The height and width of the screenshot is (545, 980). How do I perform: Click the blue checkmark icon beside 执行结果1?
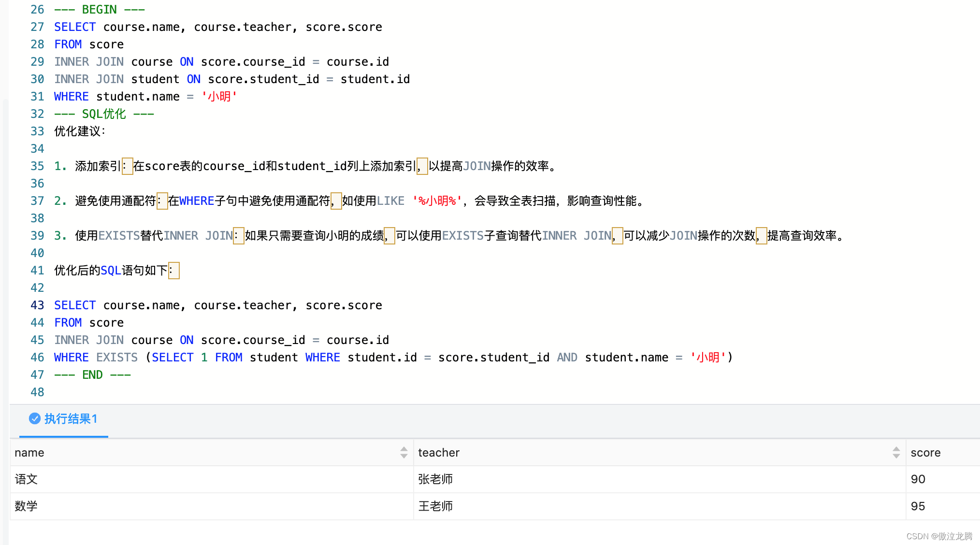click(x=34, y=418)
